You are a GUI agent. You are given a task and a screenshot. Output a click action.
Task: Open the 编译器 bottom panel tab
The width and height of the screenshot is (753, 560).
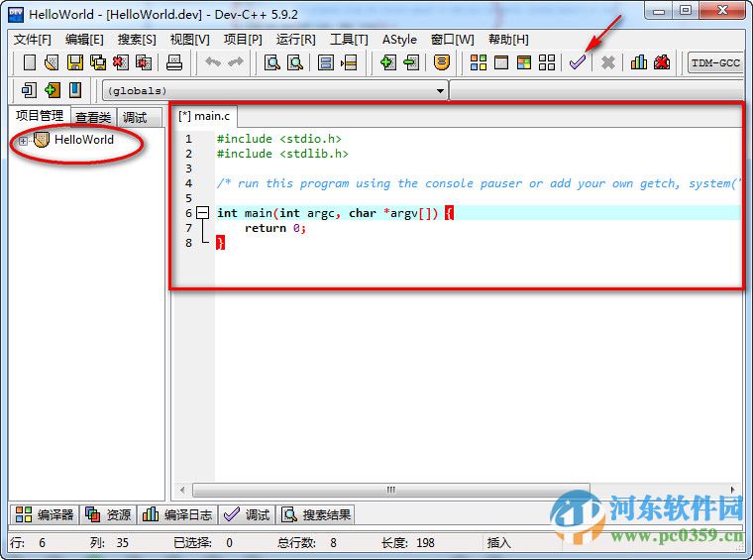coord(45,514)
